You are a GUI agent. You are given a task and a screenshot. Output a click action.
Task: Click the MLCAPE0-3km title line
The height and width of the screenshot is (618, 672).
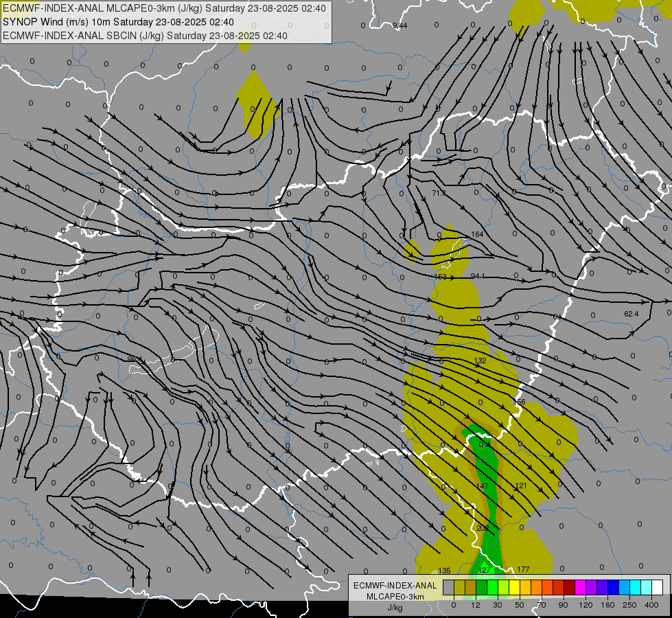coord(164,8)
